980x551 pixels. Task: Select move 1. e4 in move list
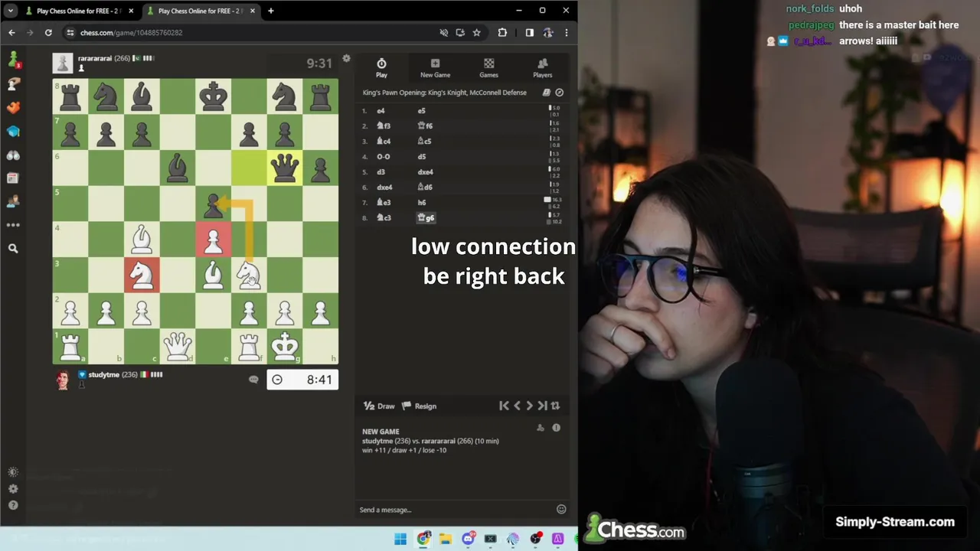(x=381, y=111)
